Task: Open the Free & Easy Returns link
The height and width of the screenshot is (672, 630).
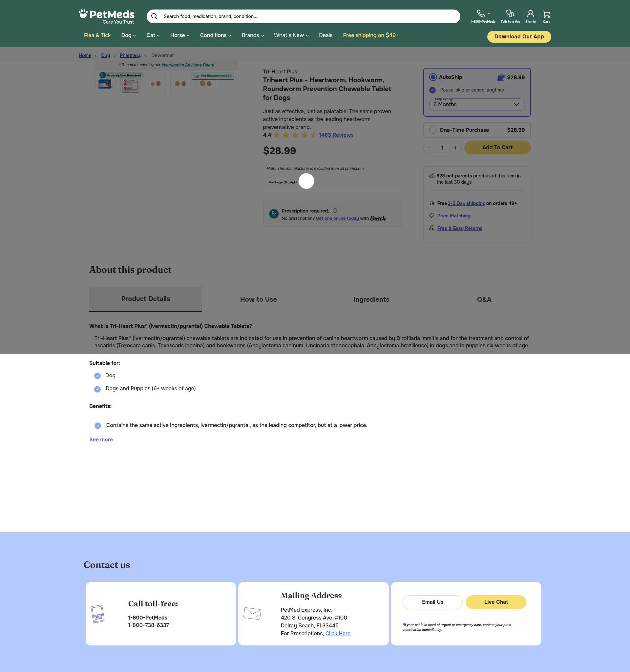Action: 460,228
